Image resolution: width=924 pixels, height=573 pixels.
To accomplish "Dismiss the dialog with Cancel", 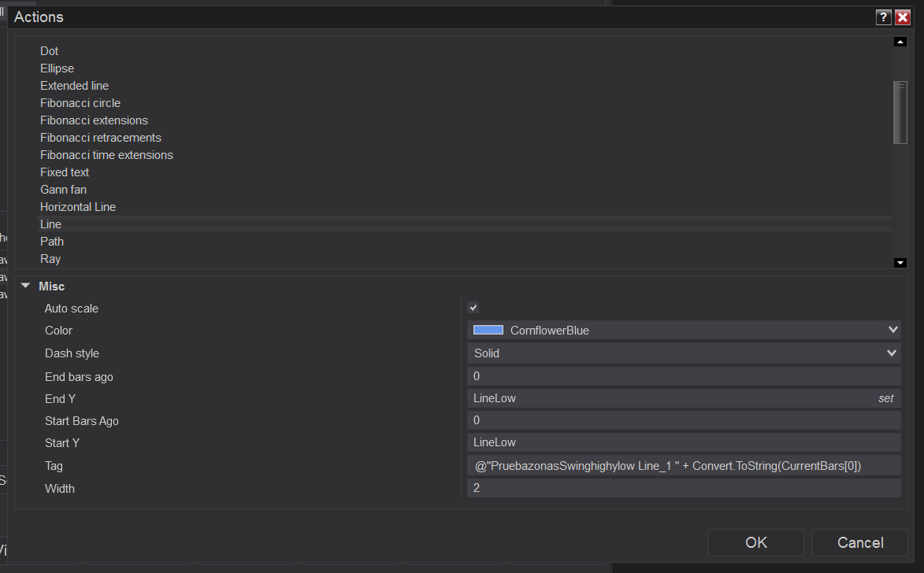I will click(x=859, y=542).
